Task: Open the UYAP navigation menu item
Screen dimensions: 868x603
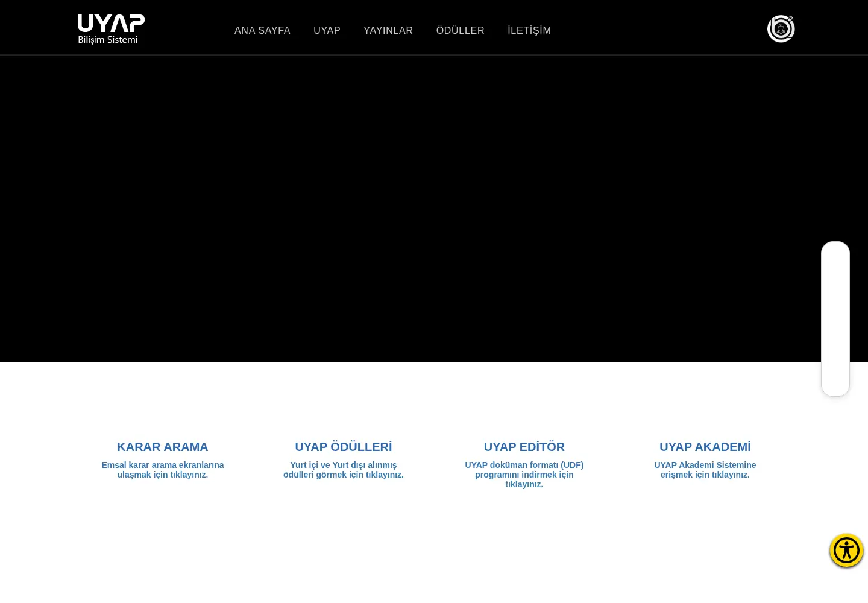Action: [327, 30]
